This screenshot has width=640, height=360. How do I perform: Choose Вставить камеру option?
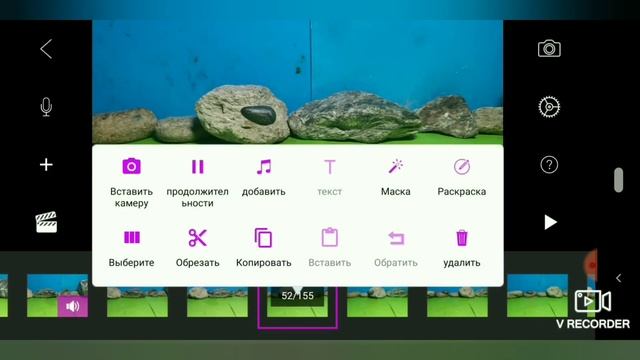131,182
